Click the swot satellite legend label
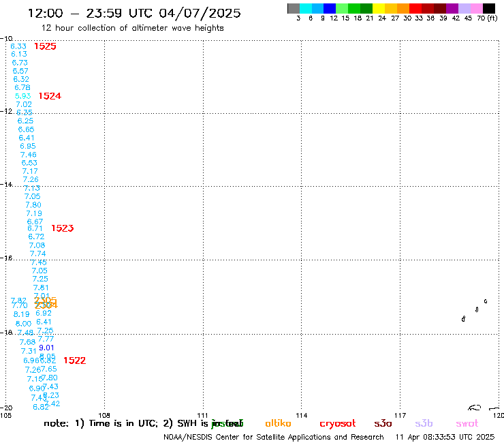Viewport: 504px width, 443px height. (x=467, y=424)
